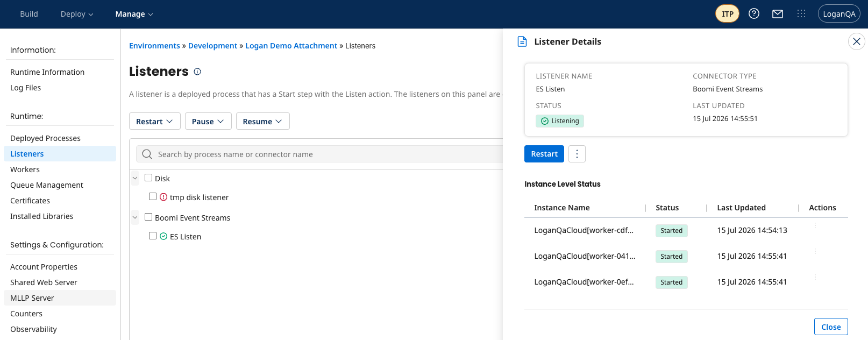Open Queue Management in sidebar

pos(47,185)
